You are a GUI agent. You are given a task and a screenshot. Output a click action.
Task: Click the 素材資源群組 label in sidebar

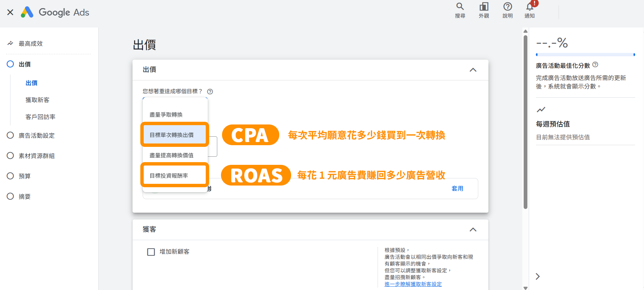coord(37,156)
